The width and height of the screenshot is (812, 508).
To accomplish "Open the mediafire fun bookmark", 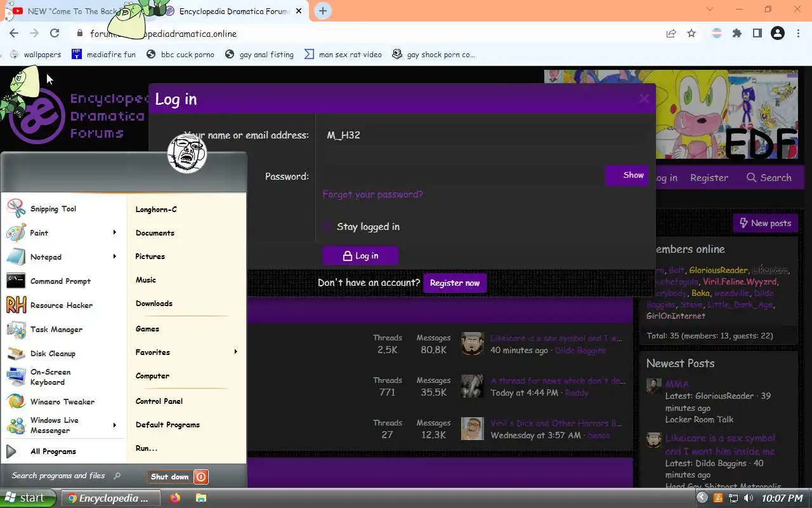I will click(103, 55).
